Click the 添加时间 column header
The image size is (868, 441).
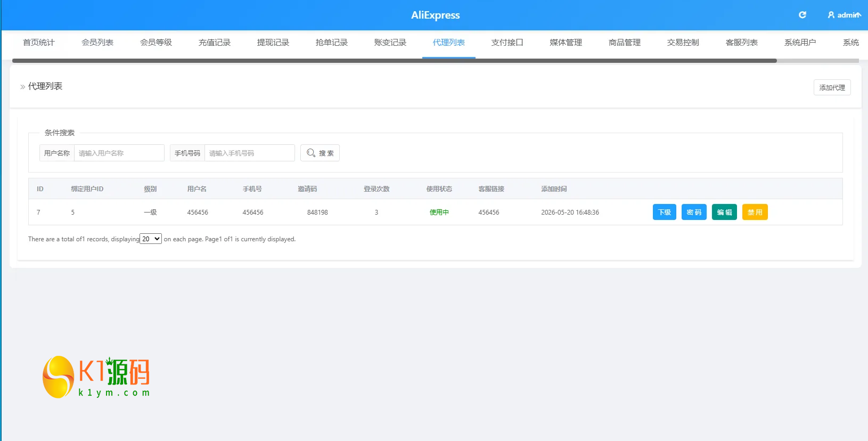pos(554,189)
